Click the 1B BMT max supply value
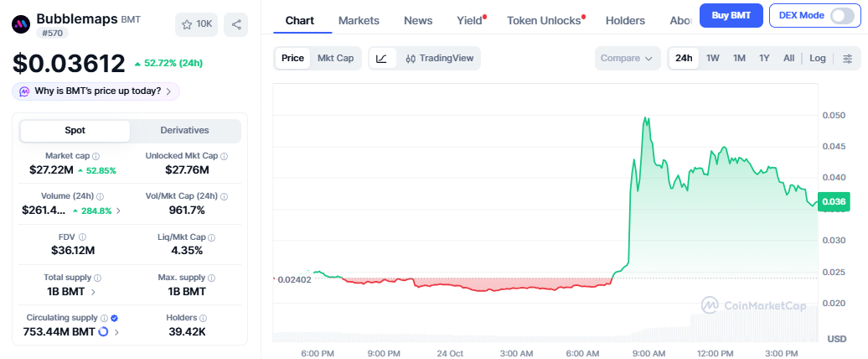Screen dimensions: 868x359 click(x=187, y=291)
